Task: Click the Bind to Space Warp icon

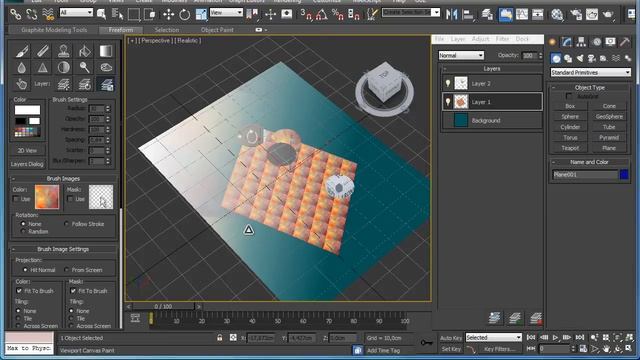Action: pyautogui.click(x=48, y=15)
